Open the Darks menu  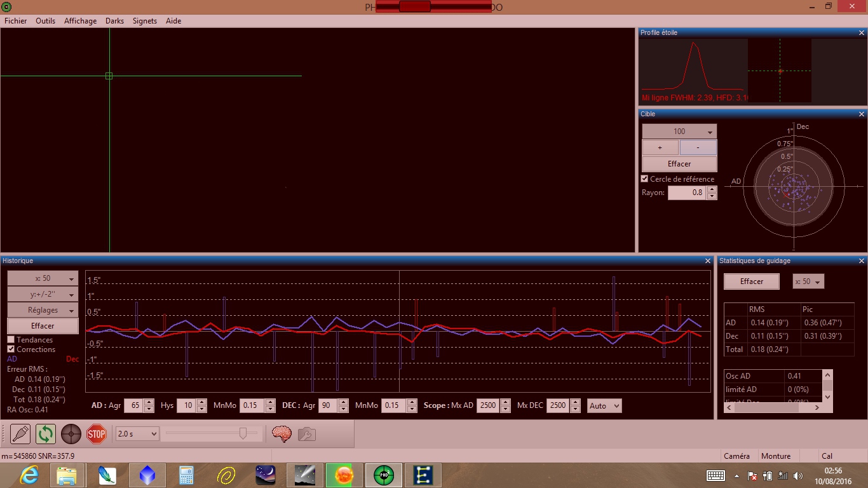(115, 21)
